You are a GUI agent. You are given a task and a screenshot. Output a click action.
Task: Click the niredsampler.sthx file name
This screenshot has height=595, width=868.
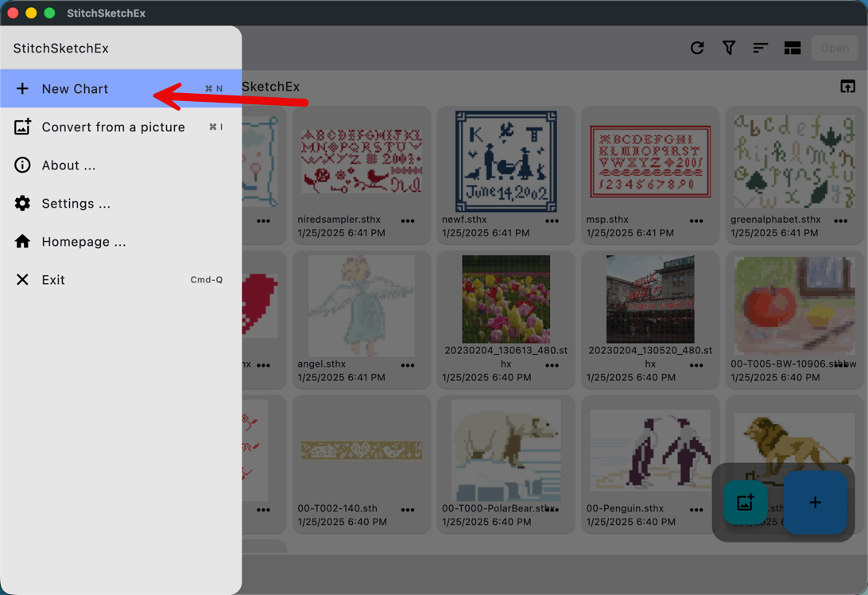click(339, 220)
